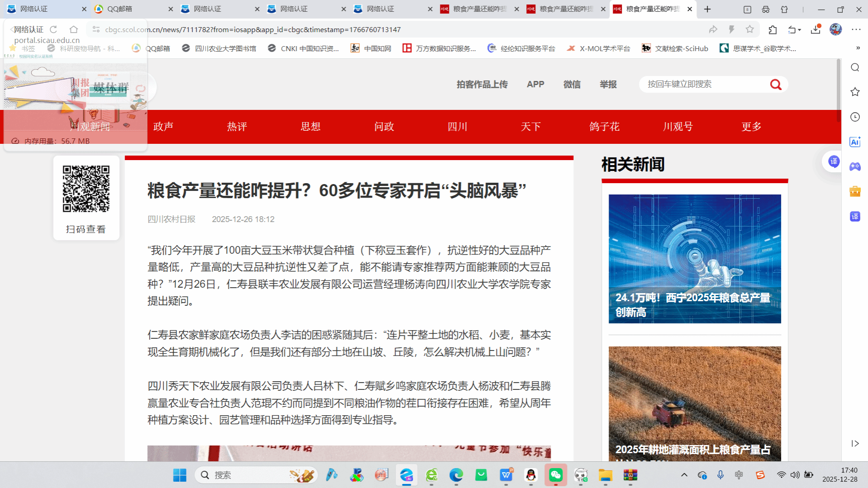
Task: Click the site search input field
Action: click(704, 85)
